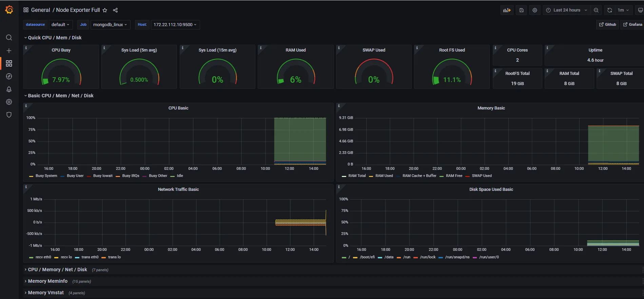Collapse the Basic CPU / Mem / Net / Disk row
644x299 pixels.
(x=60, y=96)
